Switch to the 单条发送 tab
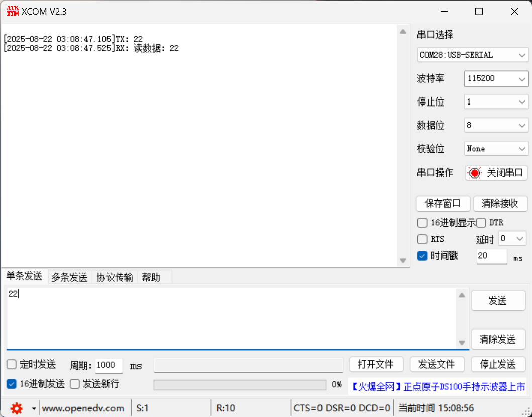 point(24,276)
